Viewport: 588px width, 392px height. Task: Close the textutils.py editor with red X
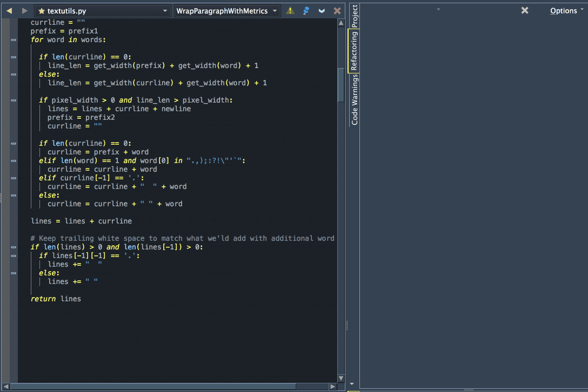tap(337, 11)
